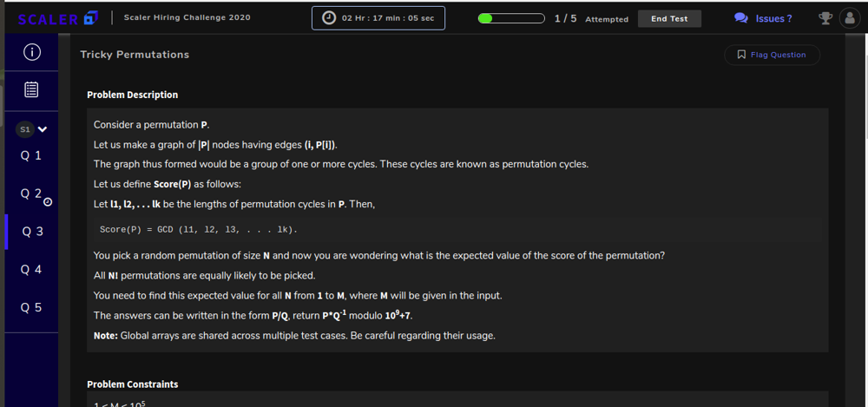
Task: Open the leaderboard trophy icon
Action: point(825,18)
